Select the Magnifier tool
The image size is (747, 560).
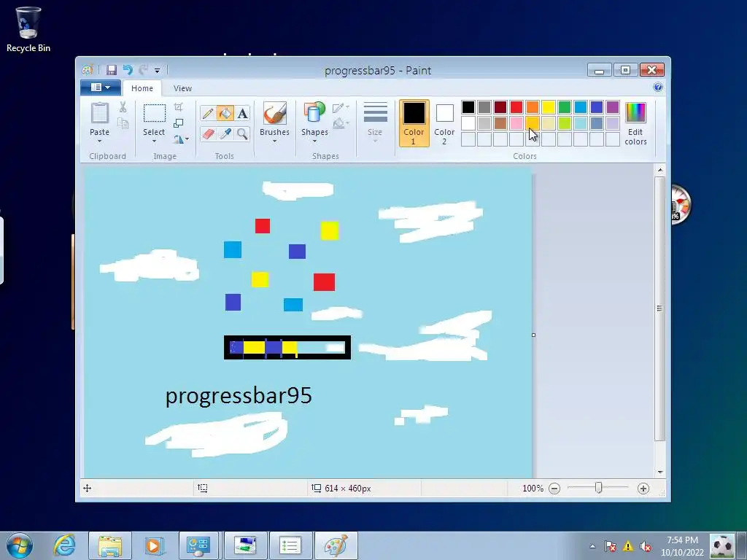pyautogui.click(x=242, y=134)
